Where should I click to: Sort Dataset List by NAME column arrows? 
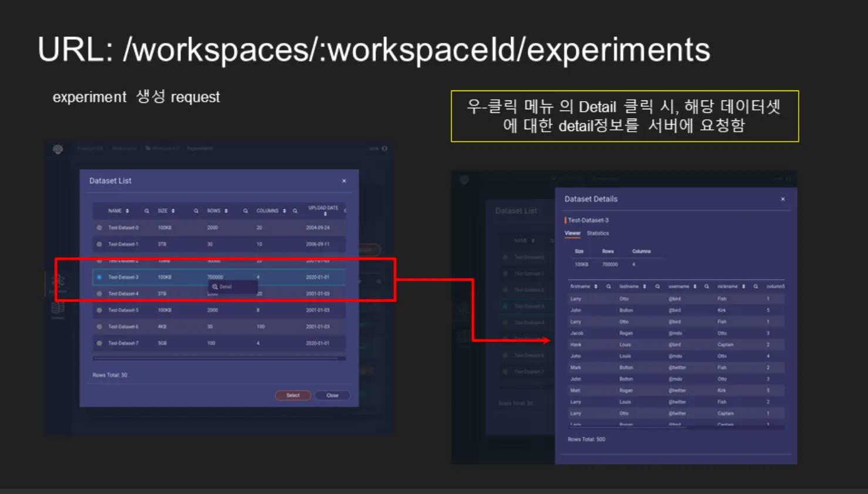click(x=127, y=211)
